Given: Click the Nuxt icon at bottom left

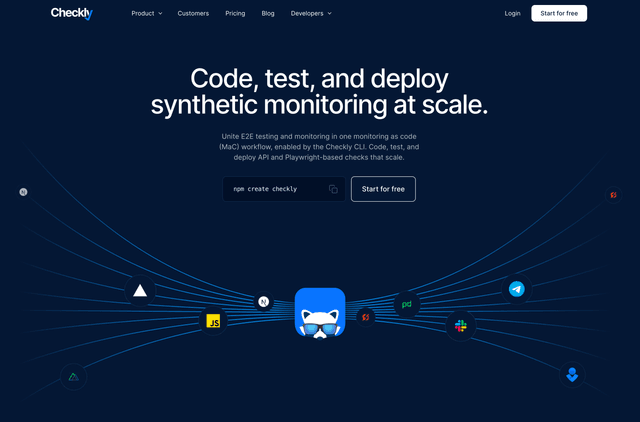Looking at the screenshot, I should (73, 377).
